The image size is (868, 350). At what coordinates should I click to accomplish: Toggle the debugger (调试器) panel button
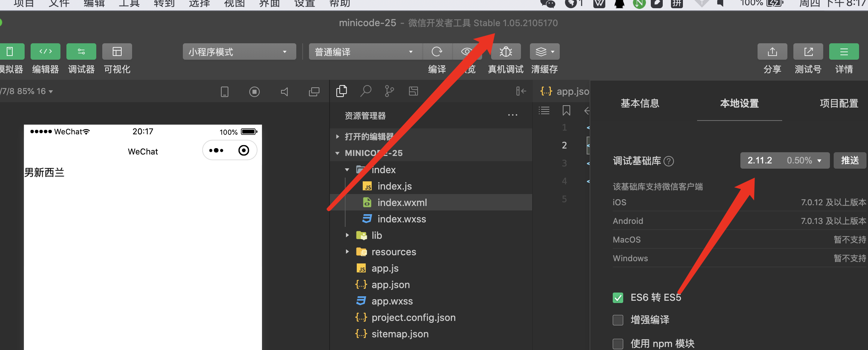click(81, 51)
